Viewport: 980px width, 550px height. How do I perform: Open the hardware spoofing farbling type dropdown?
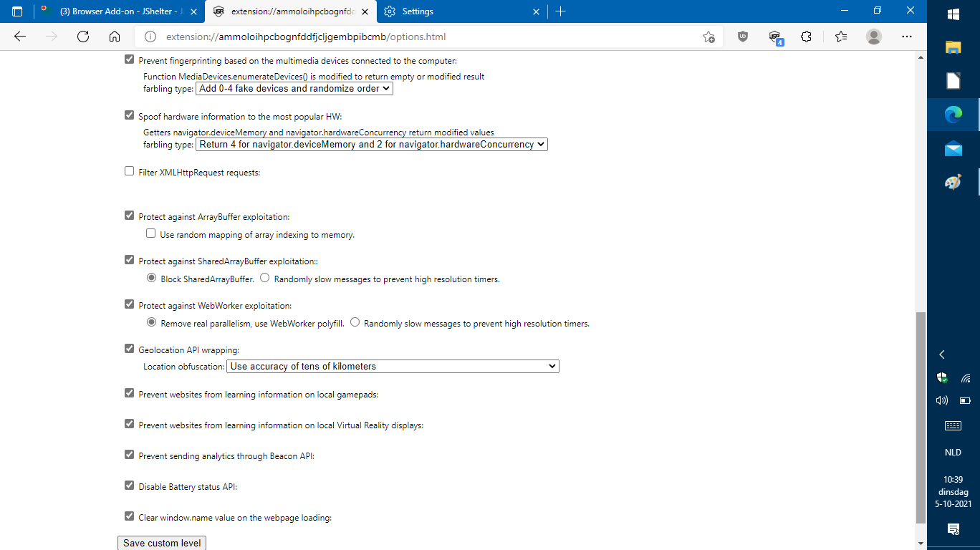click(x=371, y=144)
